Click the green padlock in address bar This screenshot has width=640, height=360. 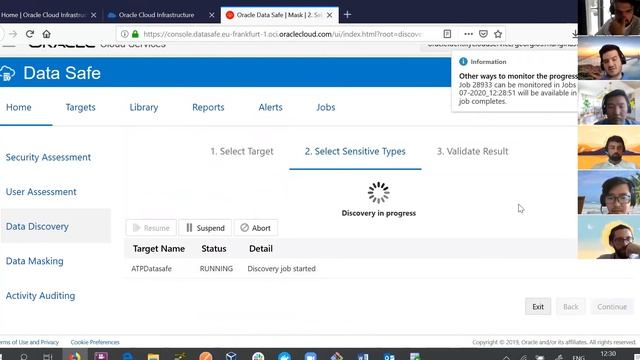tap(135, 34)
